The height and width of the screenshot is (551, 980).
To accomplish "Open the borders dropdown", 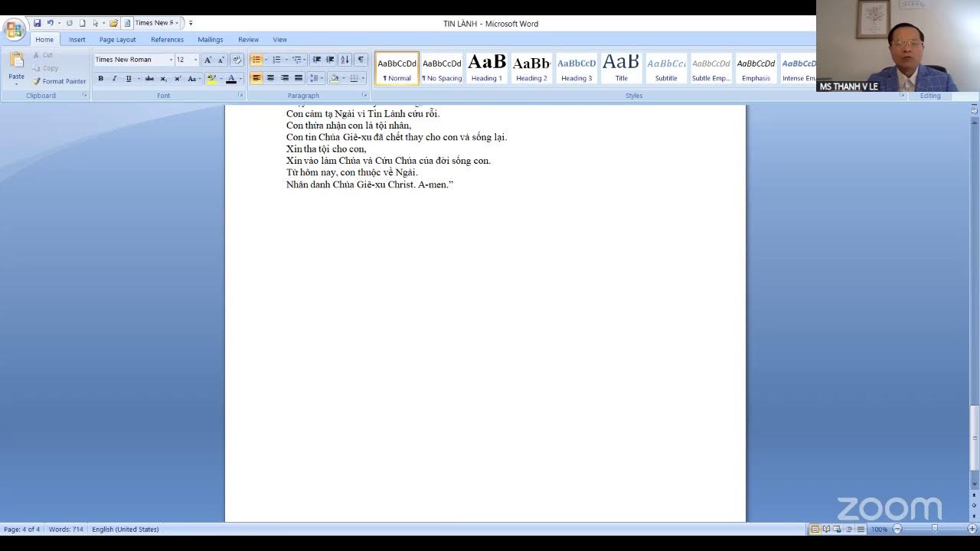I will click(361, 78).
